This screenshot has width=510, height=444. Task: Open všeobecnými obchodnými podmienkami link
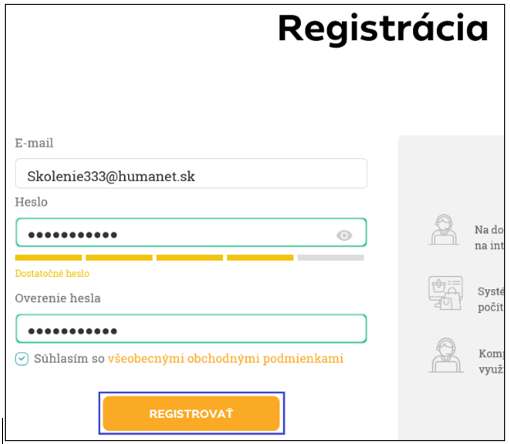tap(225, 358)
